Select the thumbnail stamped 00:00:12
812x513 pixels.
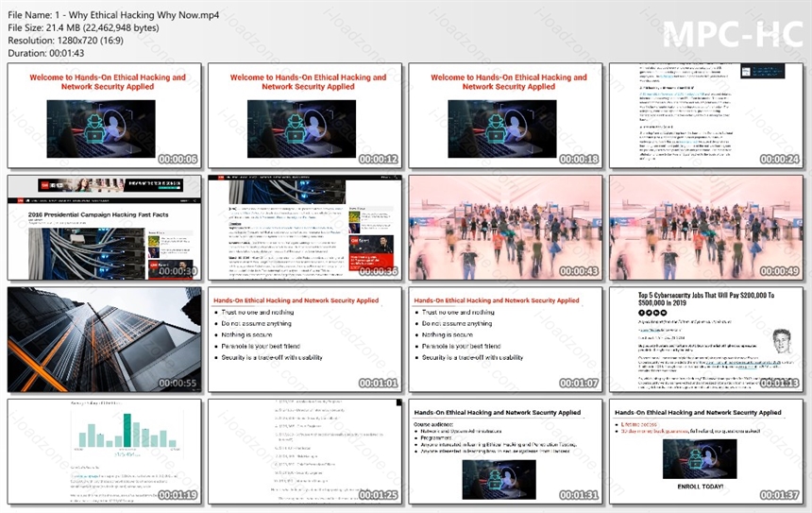[x=305, y=115]
